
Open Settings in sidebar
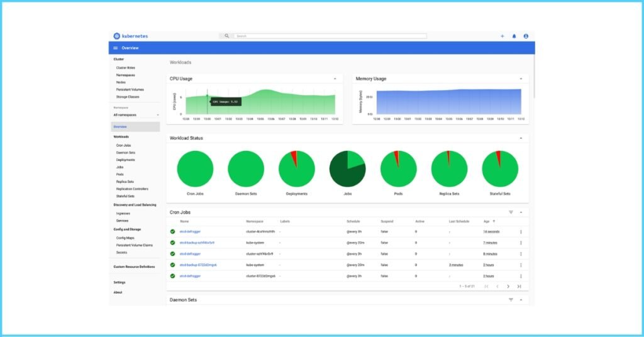coord(119,282)
